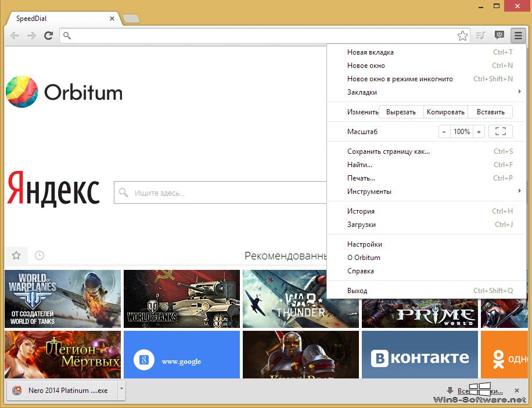Click the show all downloads link
The image size is (532, 408).
[480, 391]
